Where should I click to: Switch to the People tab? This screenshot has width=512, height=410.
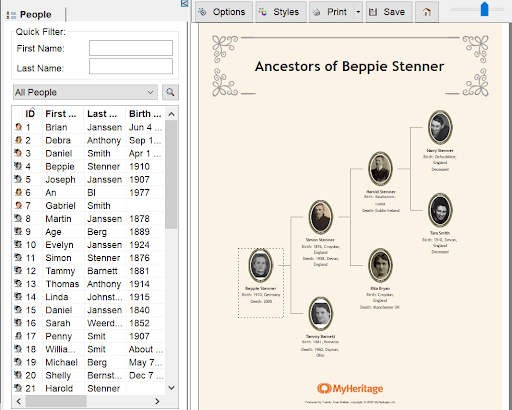(35, 15)
